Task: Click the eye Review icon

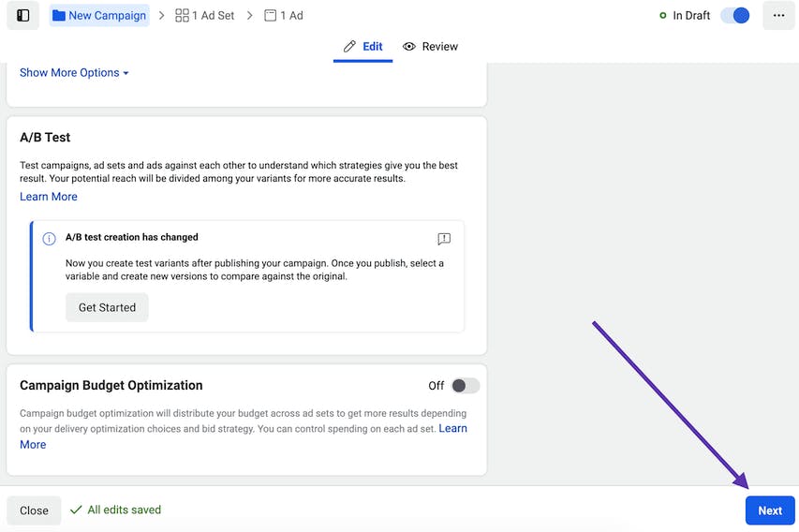Action: click(408, 47)
